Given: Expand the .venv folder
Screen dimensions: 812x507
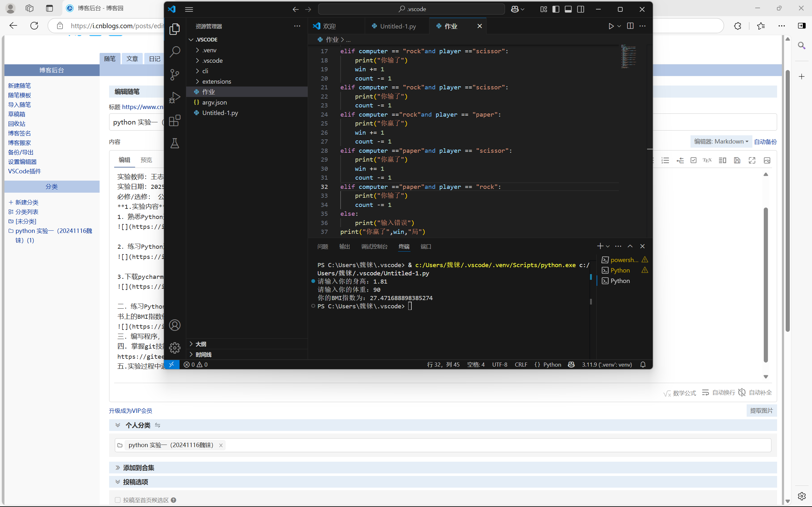Looking at the screenshot, I should click(209, 50).
